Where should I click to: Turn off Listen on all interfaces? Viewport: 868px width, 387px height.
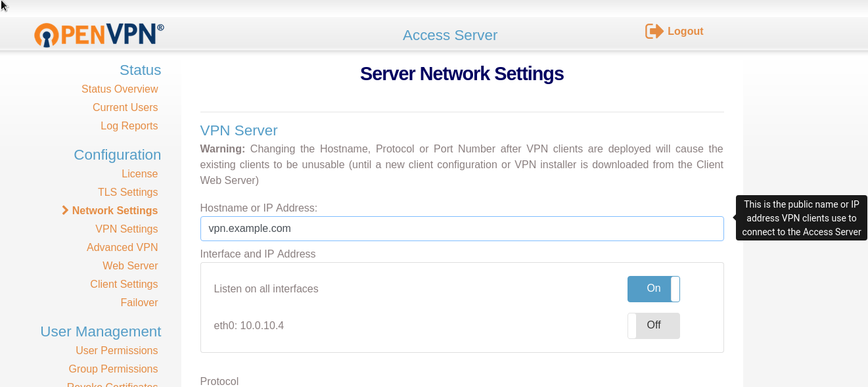click(x=653, y=289)
